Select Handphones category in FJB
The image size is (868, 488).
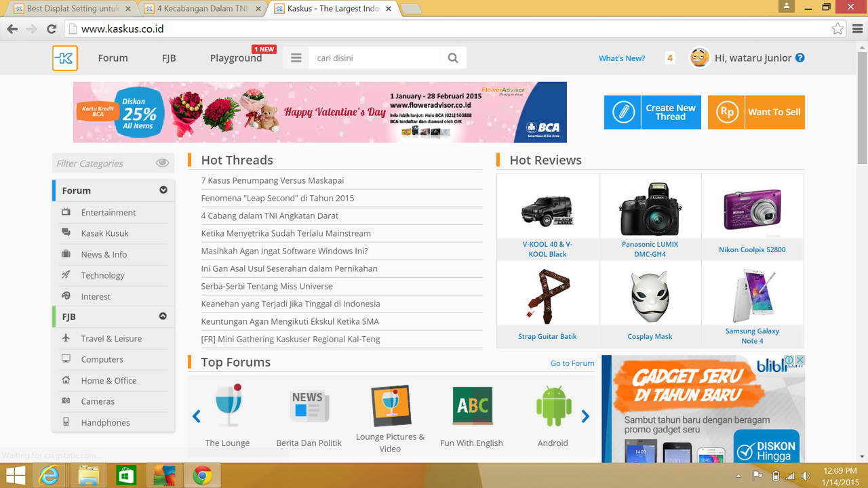105,422
